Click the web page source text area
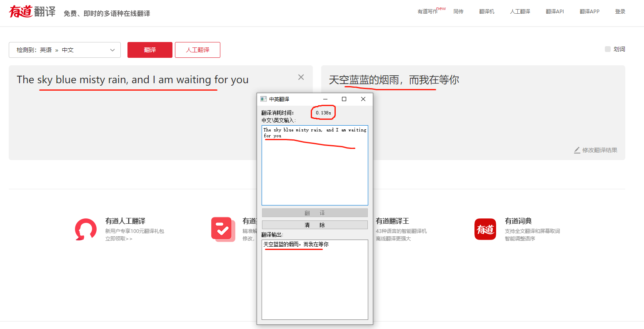This screenshot has width=644, height=329. [161, 113]
